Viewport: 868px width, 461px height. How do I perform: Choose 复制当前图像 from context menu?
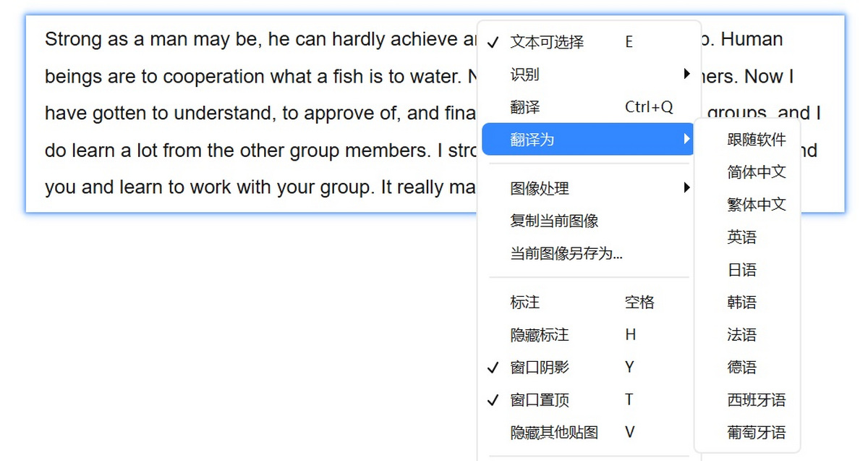554,221
